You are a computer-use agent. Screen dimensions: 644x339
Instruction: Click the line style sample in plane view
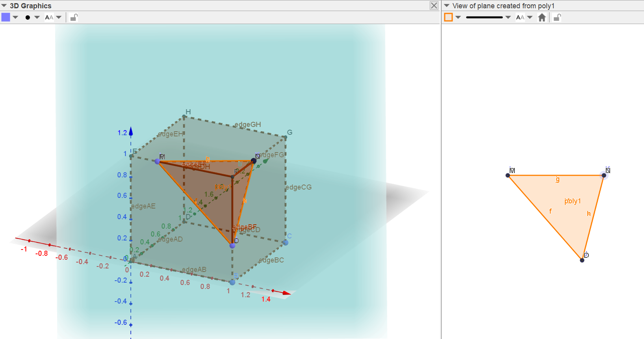pos(484,17)
